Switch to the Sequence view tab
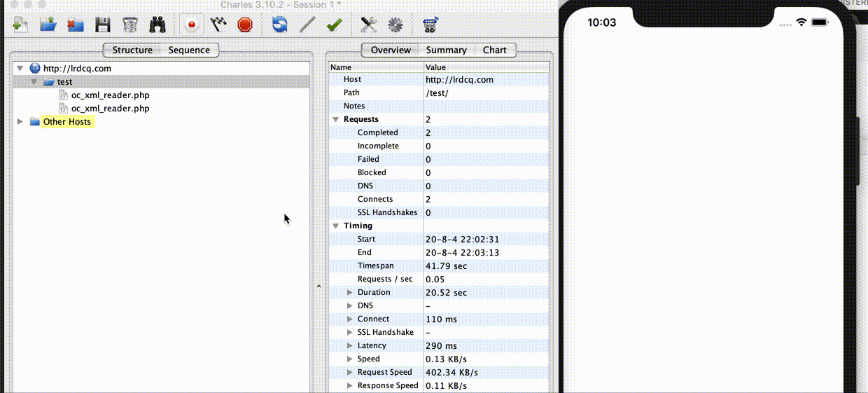The image size is (868, 393). (189, 50)
